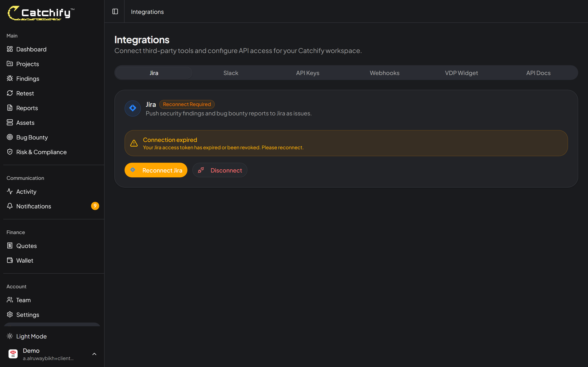The width and height of the screenshot is (588, 367).
Task: Open Findings via the bug icon
Action: pos(10,78)
